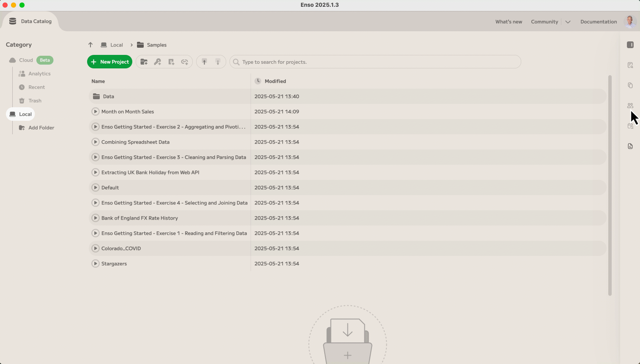Toggle the right side panel icon
The image size is (640, 364).
point(630,45)
